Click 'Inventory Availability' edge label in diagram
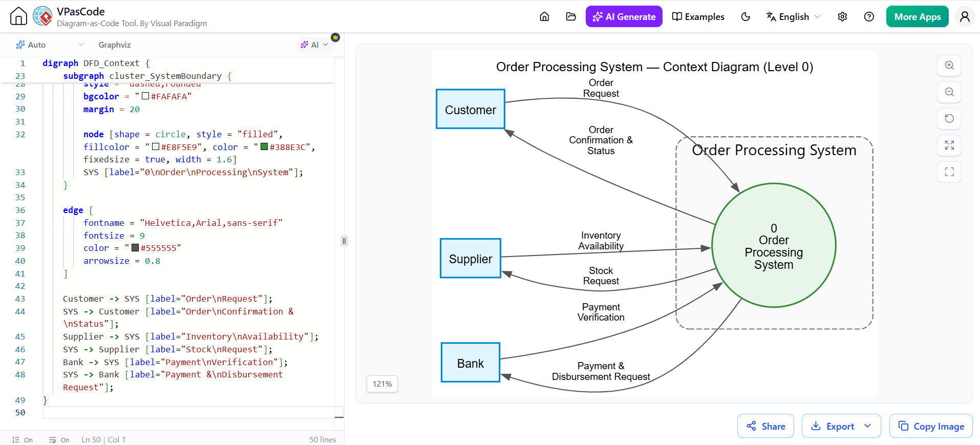The width and height of the screenshot is (980, 445). pyautogui.click(x=601, y=241)
